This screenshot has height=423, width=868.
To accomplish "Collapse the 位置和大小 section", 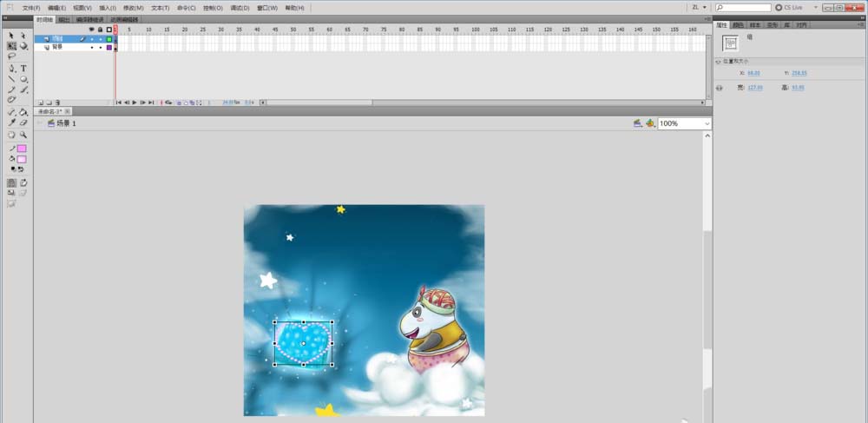I will coord(718,62).
